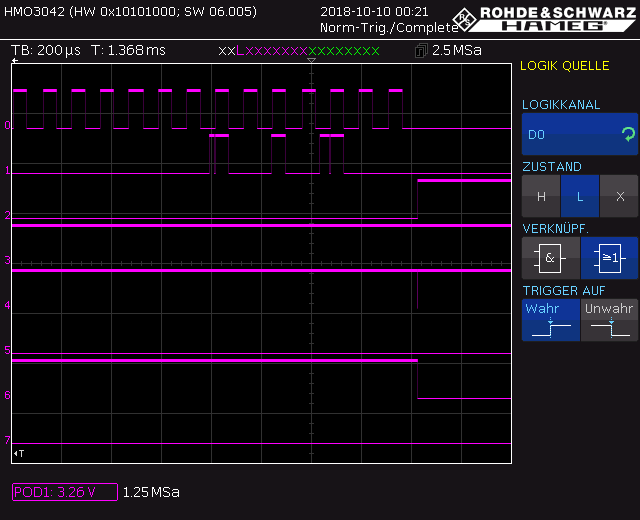Viewport: 640px width, 520px height.
Task: Click the digital channel 7 label
Action: click(7, 440)
